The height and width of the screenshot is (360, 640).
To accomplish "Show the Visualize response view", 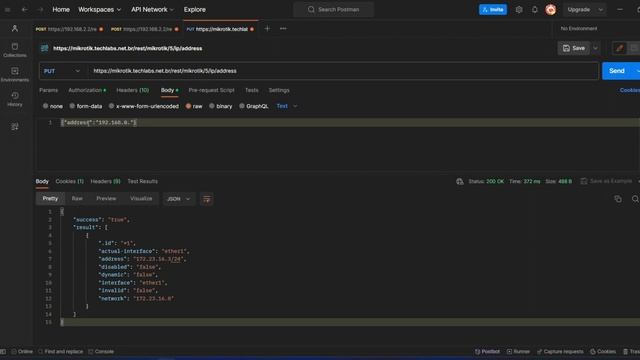I will point(141,199).
